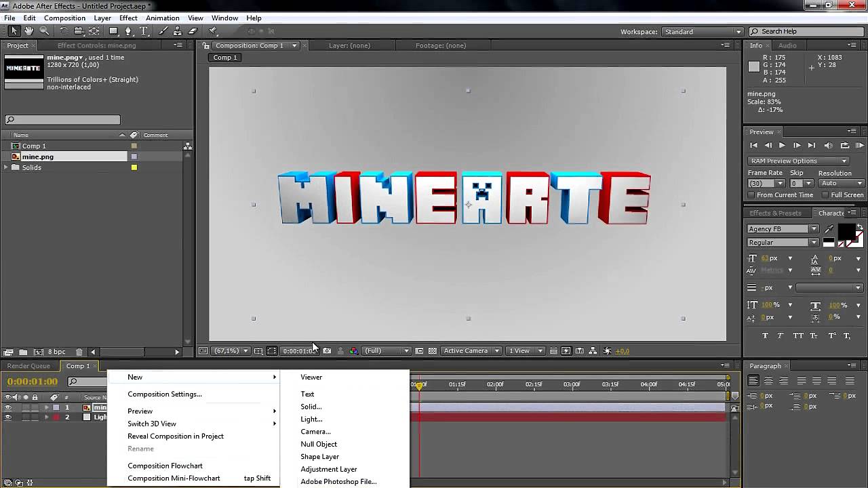Open RAM Preview Options dropdown

click(x=798, y=161)
